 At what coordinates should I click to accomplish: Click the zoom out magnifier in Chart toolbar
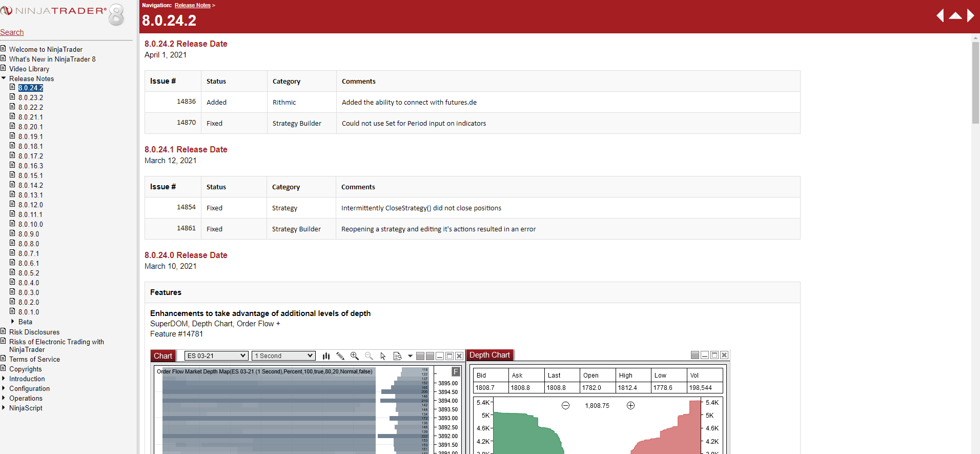(369, 356)
